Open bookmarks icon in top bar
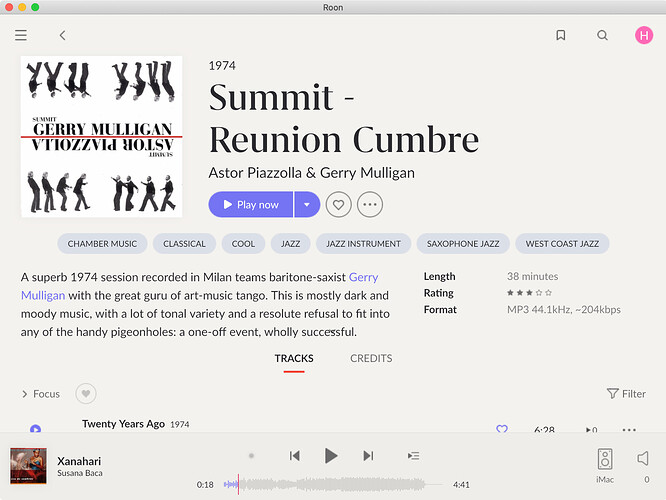This screenshot has height=500, width=666. (x=561, y=35)
